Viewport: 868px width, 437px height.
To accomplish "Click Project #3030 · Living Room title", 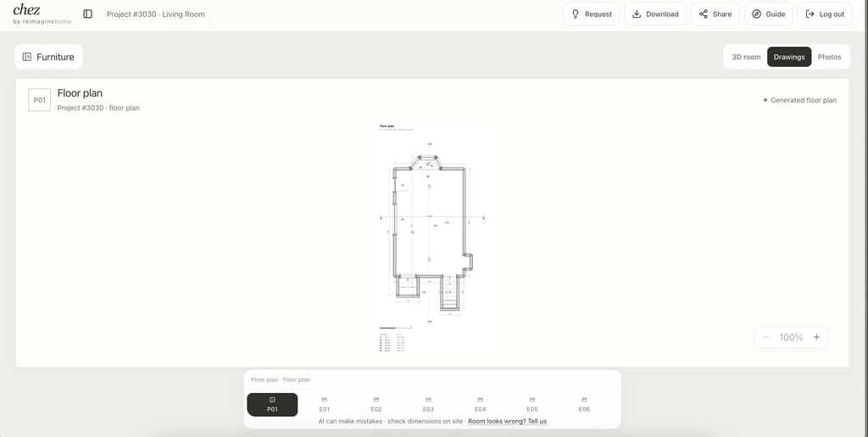I will pyautogui.click(x=156, y=14).
